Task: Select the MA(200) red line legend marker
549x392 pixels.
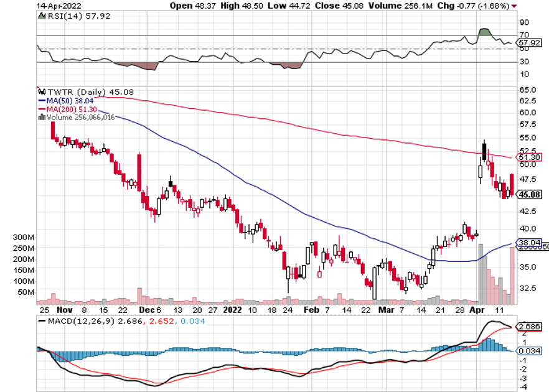Action: click(x=42, y=108)
